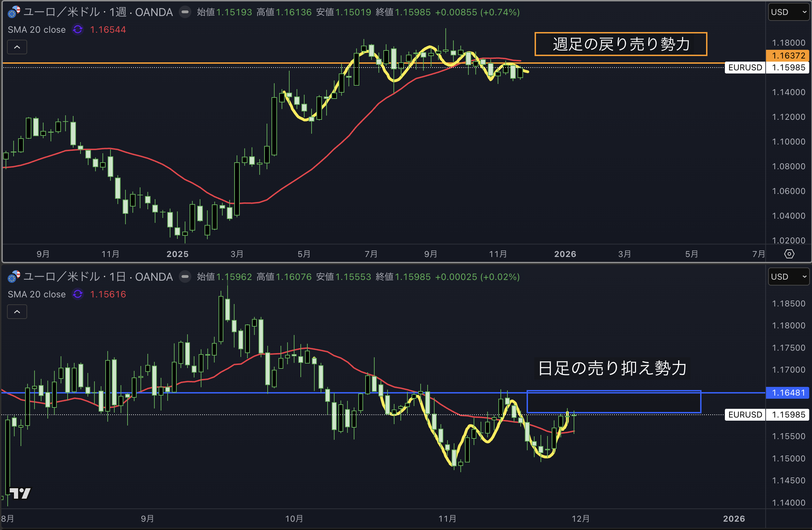Collapse the weekly chart indicator legend

pyautogui.click(x=17, y=47)
